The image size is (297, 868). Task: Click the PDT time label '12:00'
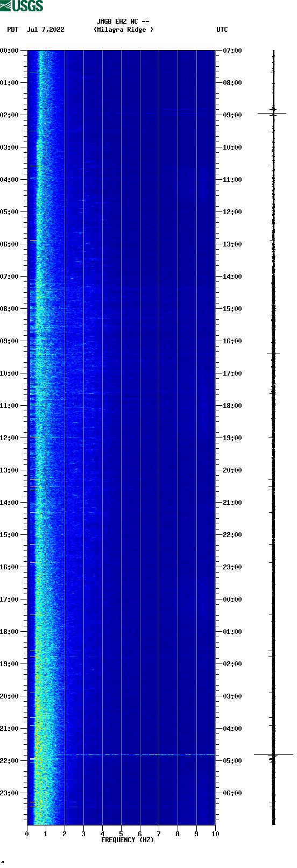[10, 438]
